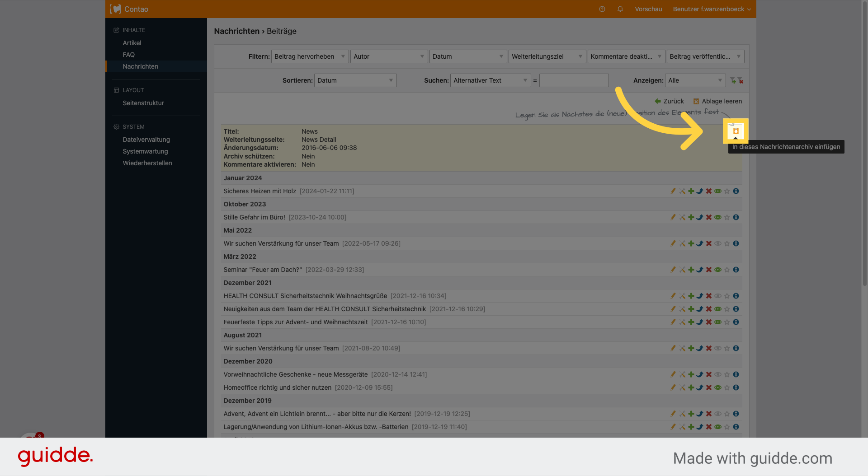Viewport: 868px width, 476px height.
Task: Duplicate Homeoffice richtig und sicher nutzen
Action: (x=691, y=387)
